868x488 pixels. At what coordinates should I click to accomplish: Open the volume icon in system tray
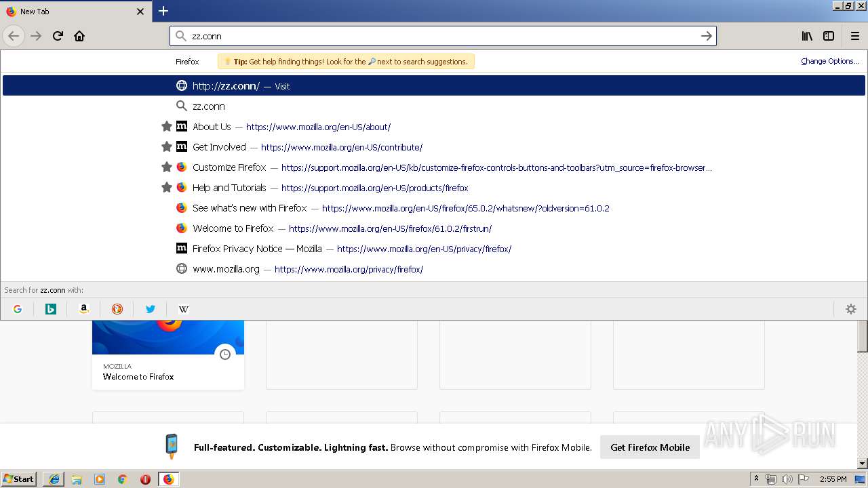point(787,479)
